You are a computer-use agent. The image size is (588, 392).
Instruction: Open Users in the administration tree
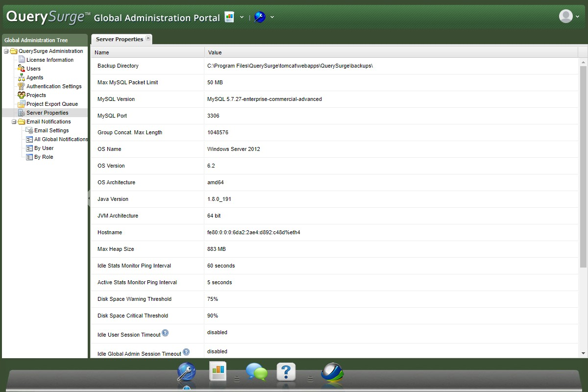pos(33,69)
